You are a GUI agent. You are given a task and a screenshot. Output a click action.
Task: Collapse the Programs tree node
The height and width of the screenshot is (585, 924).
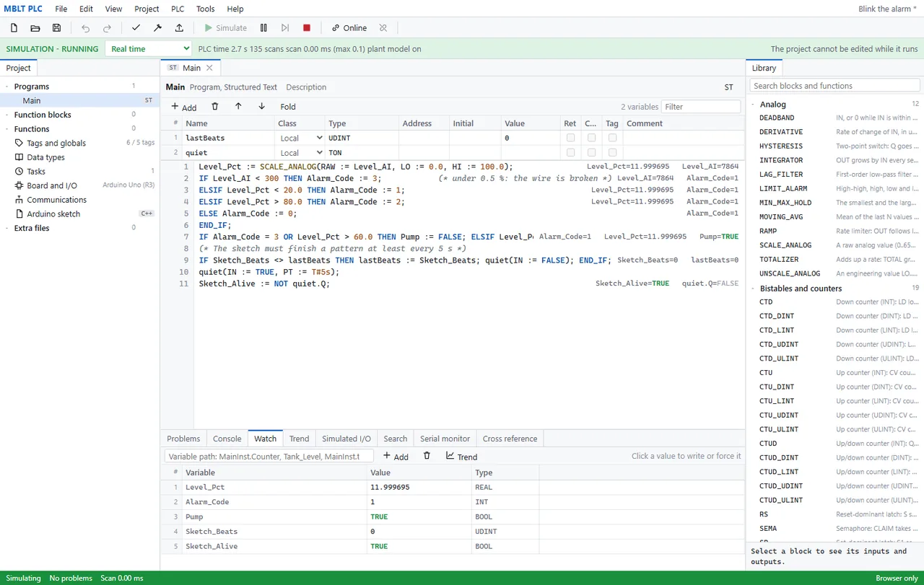pyautogui.click(x=7, y=87)
